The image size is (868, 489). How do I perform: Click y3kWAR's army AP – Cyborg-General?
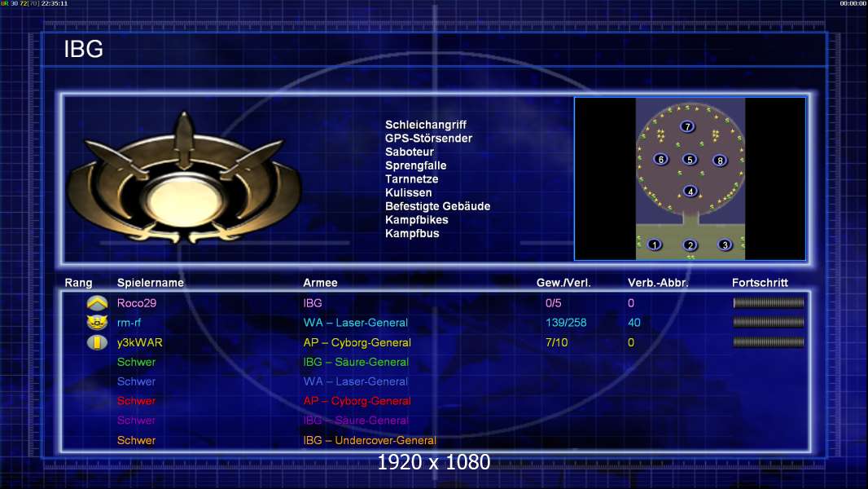(x=357, y=342)
